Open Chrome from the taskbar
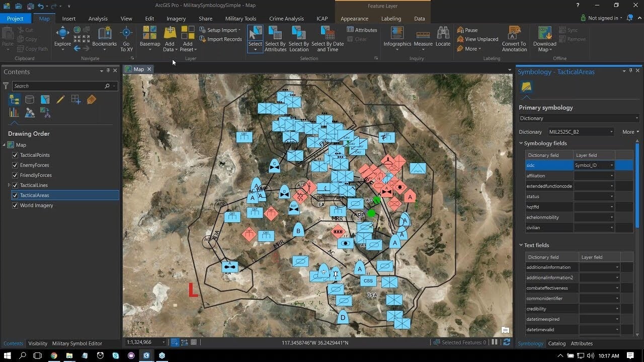The height and width of the screenshot is (362, 644). coord(53,355)
